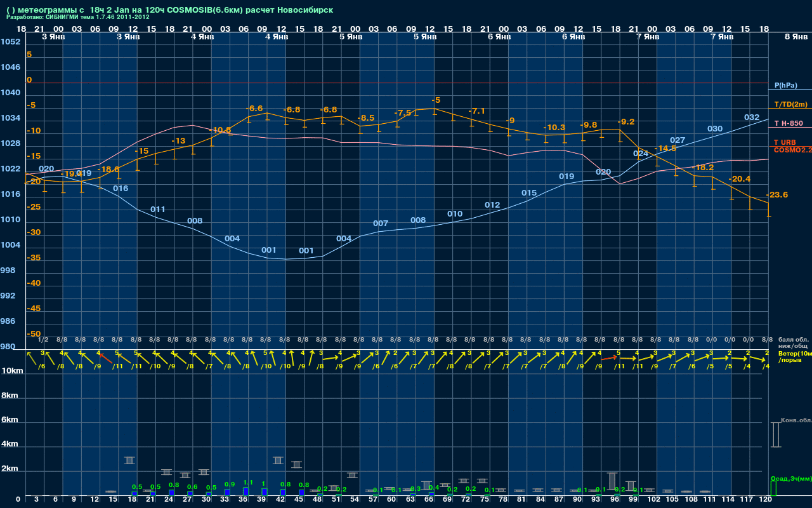The width and height of the screenshot is (812, 508).
Task: Click the "1/2" cloud cover value
Action: click(43, 340)
